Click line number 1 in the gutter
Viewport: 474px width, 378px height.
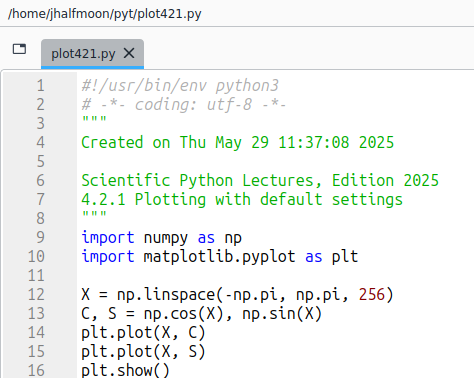click(x=40, y=86)
